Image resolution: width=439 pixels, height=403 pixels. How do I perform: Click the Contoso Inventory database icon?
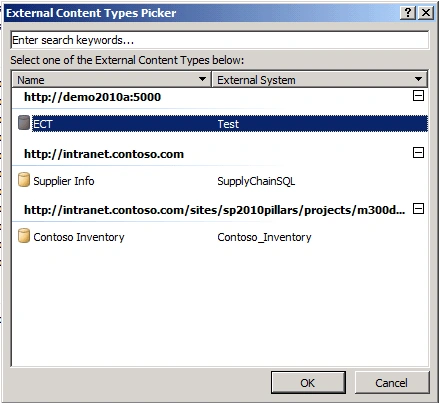(24, 236)
